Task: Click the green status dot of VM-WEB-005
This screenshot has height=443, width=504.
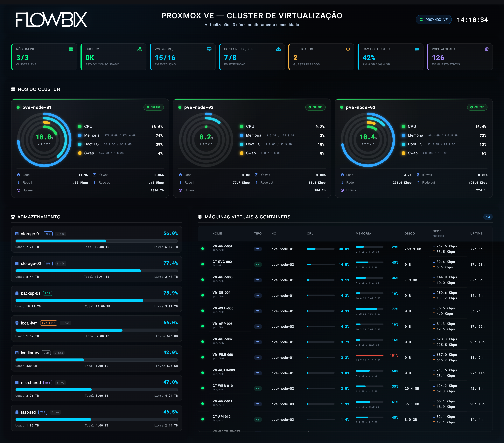Action: (x=202, y=311)
